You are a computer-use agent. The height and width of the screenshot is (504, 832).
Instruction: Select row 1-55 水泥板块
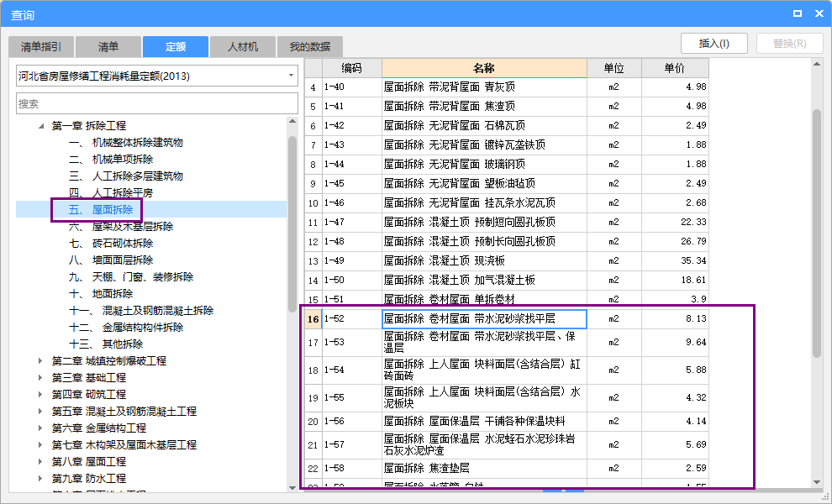click(507, 398)
